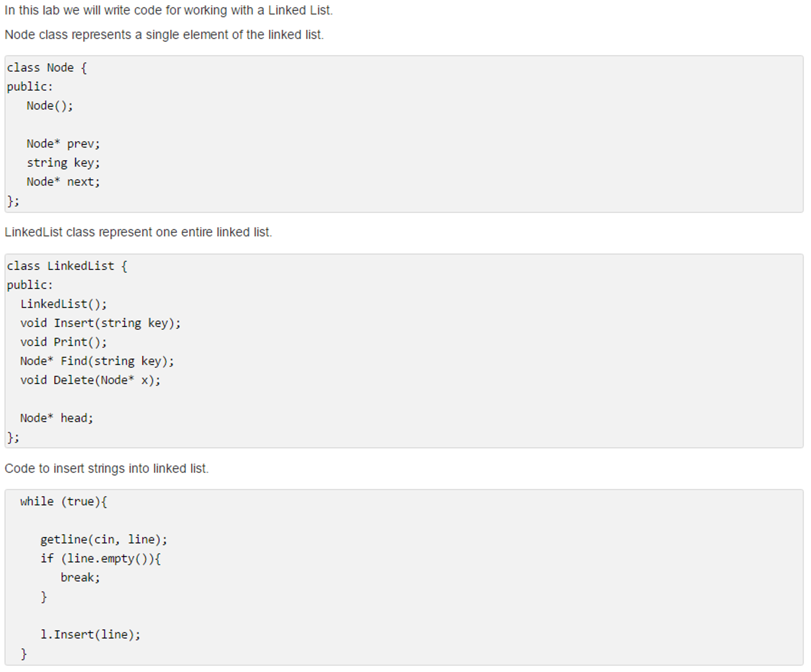The width and height of the screenshot is (811, 672).
Task: Click the 'Node* Find(string key);' line
Action: pyautogui.click(x=97, y=361)
